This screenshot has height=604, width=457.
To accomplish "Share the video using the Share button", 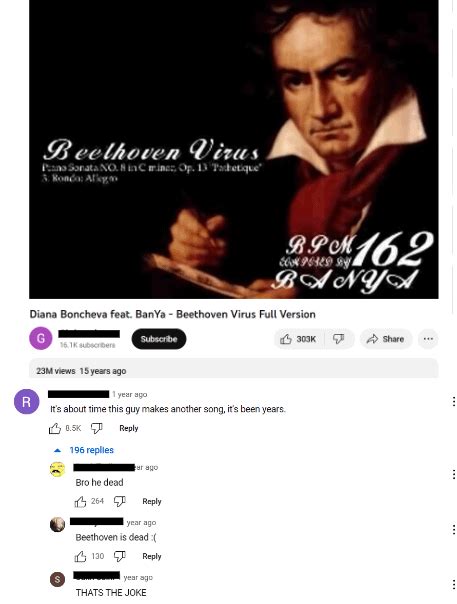I will click(x=386, y=339).
